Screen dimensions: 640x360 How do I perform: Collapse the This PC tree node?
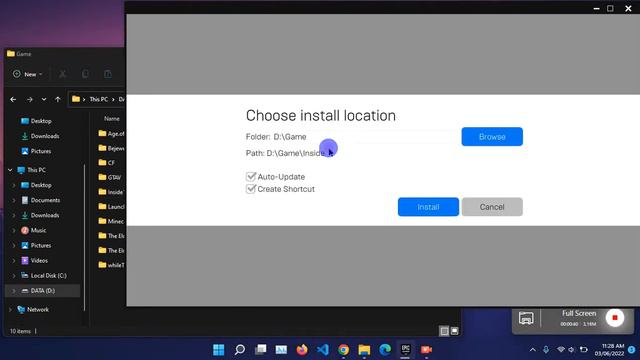point(10,170)
